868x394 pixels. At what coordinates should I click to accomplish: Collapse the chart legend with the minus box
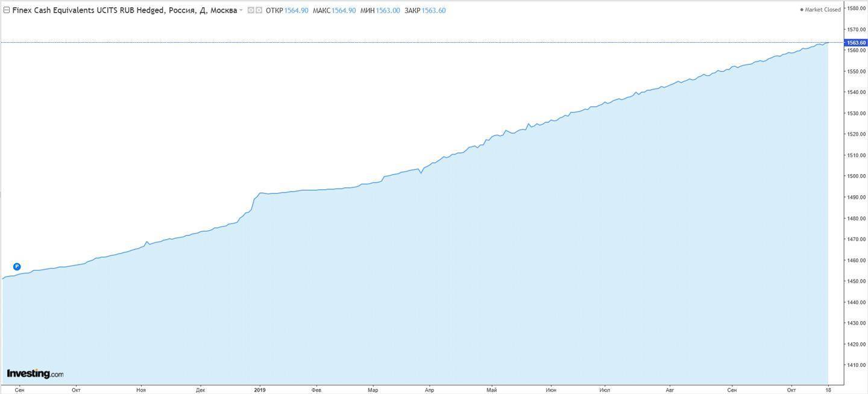[7, 10]
